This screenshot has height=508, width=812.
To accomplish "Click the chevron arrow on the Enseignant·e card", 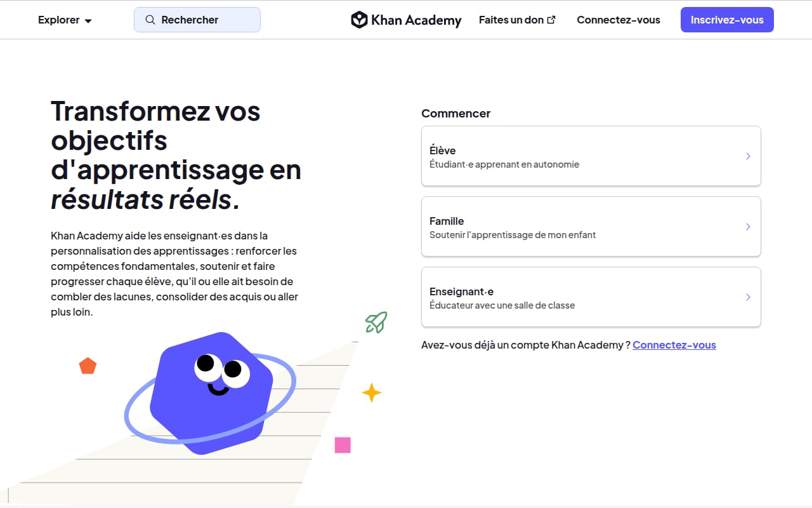I will coord(748,297).
